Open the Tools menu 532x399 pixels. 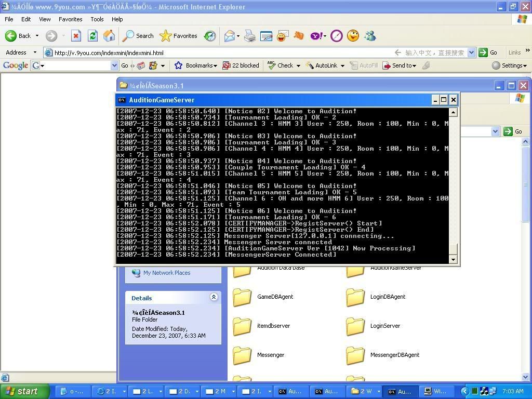click(97, 19)
